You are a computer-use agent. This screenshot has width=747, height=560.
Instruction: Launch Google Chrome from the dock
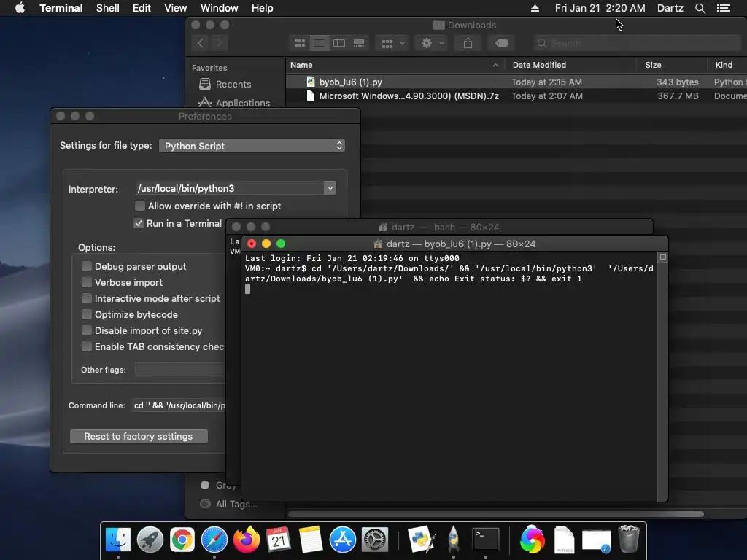click(x=182, y=540)
